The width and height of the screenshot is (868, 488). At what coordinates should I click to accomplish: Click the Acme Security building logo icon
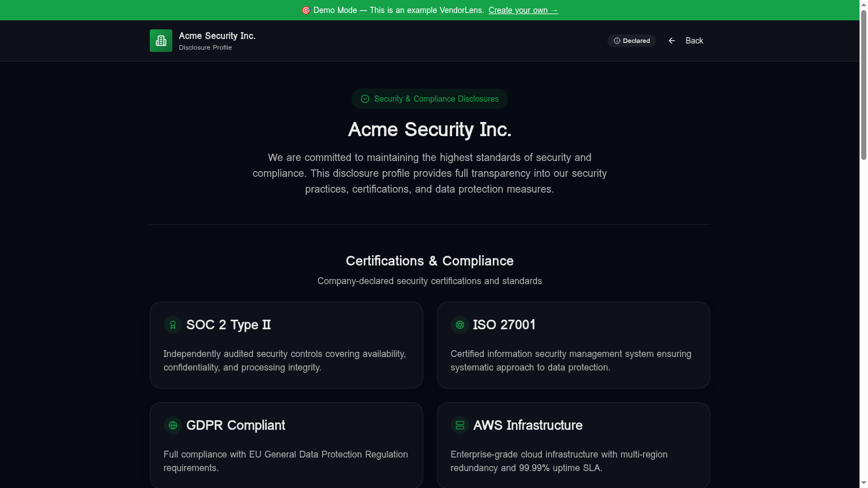click(x=161, y=41)
